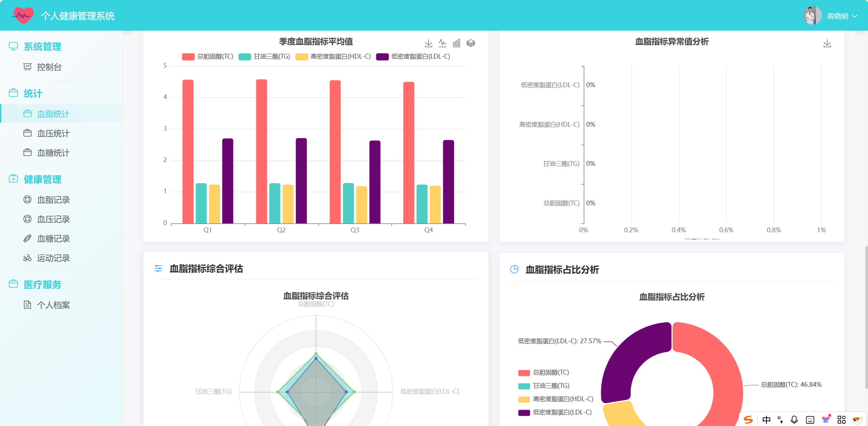Screen dimensions: 868x426
Task: Toggle 高密度脂蛋白(HDL-C) in bar chart legend
Action: point(333,57)
